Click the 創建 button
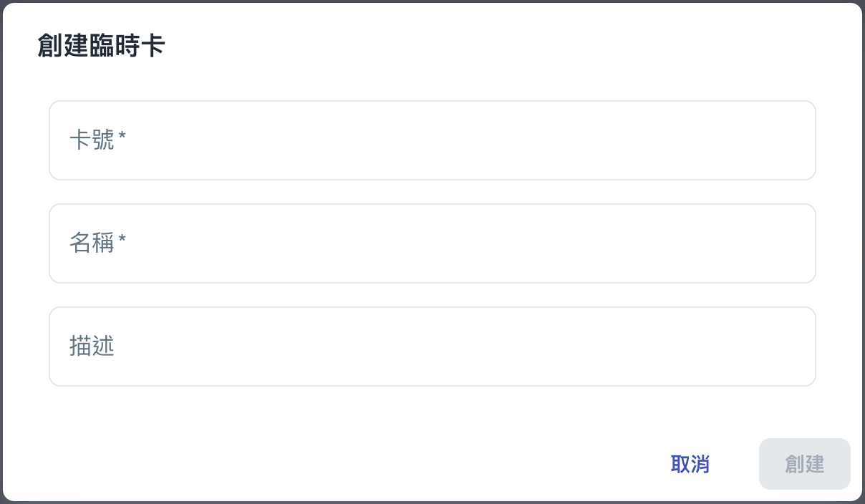The image size is (865, 504). (804, 464)
